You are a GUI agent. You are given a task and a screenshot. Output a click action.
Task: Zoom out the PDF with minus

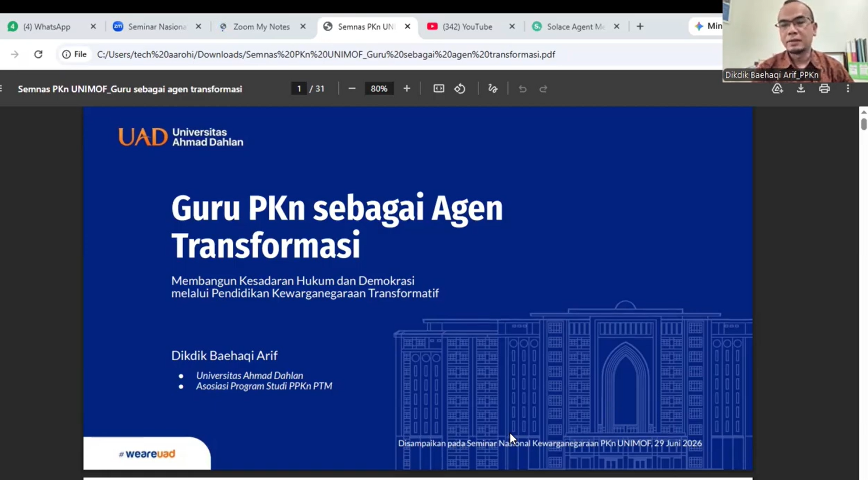point(352,88)
